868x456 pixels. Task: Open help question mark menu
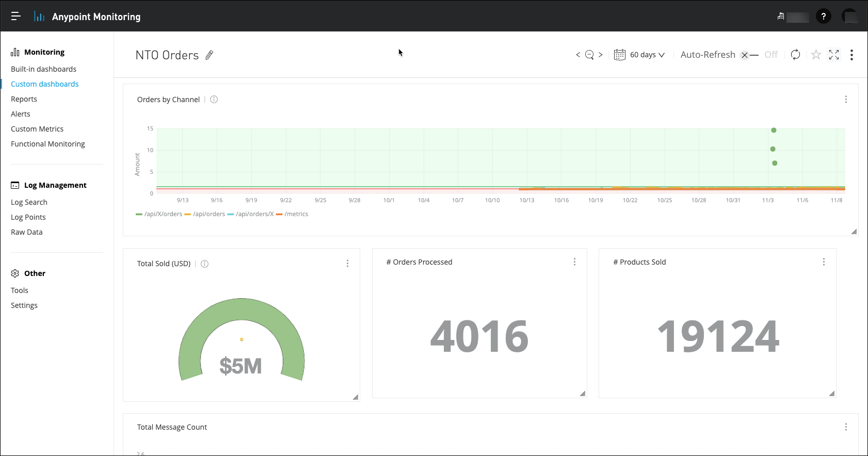pyautogui.click(x=823, y=17)
